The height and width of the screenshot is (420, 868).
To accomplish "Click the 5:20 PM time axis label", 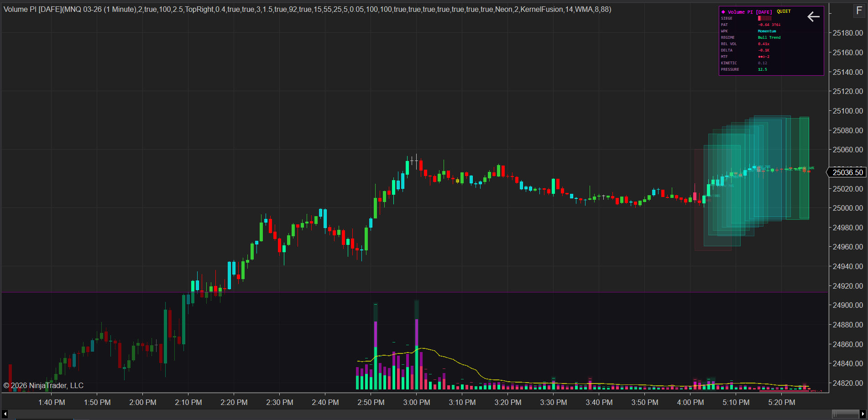I will tap(782, 402).
